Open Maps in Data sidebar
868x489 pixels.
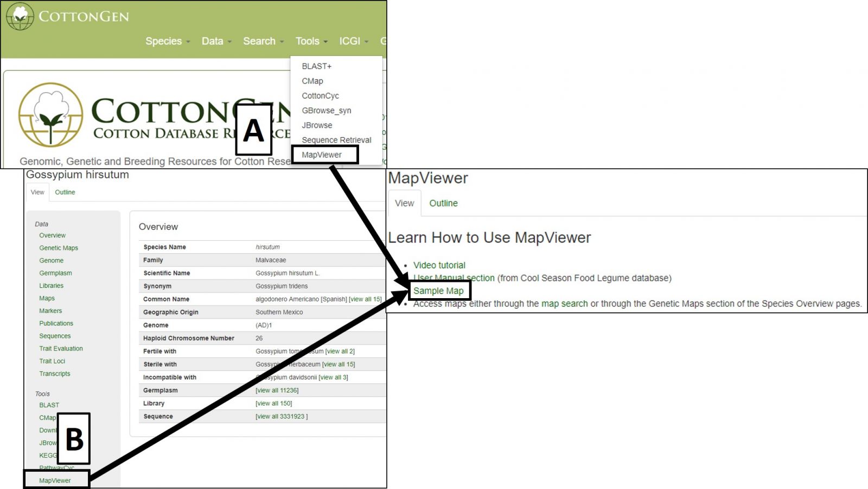pyautogui.click(x=47, y=298)
